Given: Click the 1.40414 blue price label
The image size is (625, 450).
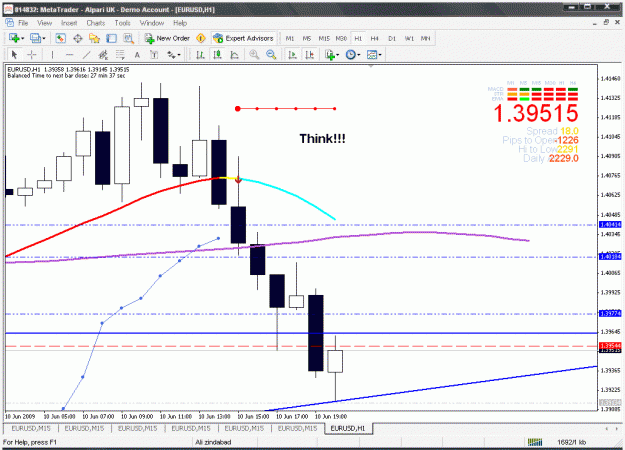Looking at the screenshot, I should [x=610, y=225].
